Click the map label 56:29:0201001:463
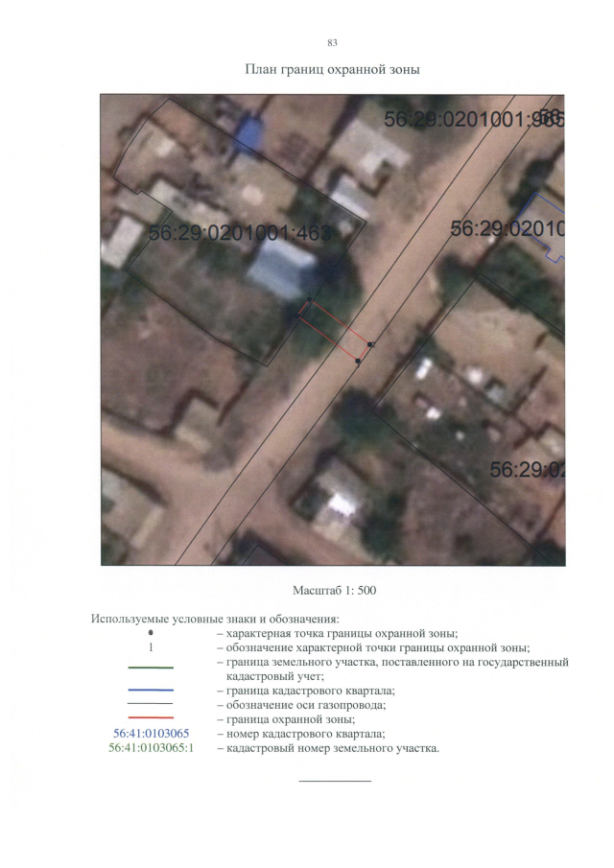Image resolution: width=614 pixels, height=868 pixels. click(x=240, y=233)
